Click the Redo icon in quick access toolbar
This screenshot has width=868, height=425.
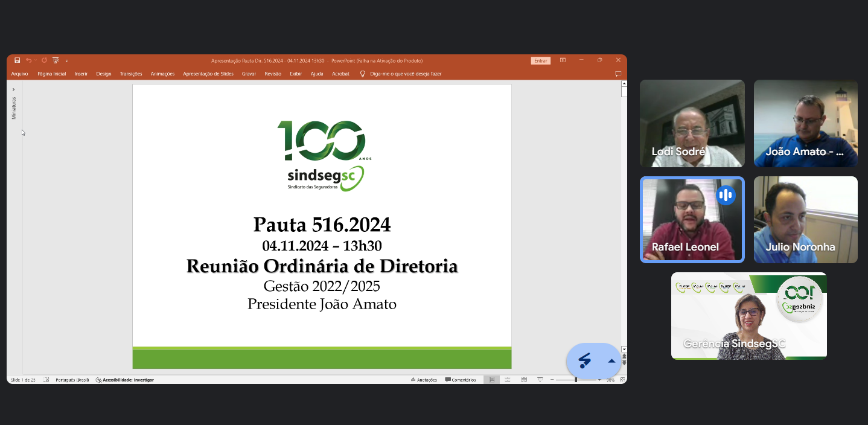point(44,60)
